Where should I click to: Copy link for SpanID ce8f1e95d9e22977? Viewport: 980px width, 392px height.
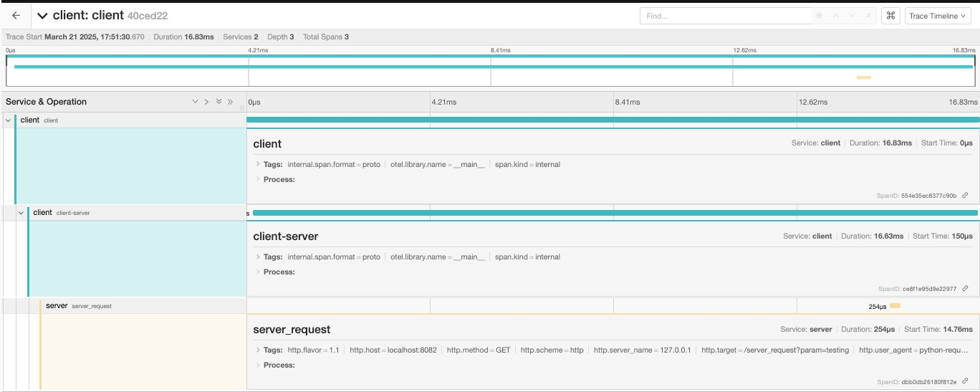click(x=965, y=288)
